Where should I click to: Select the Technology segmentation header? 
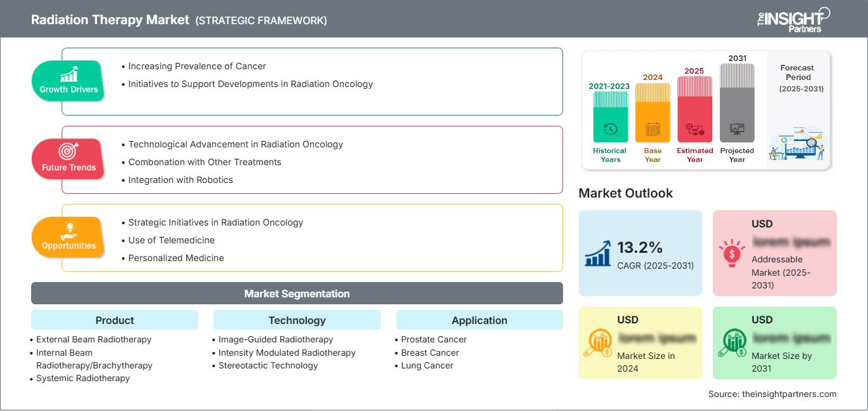click(x=297, y=320)
